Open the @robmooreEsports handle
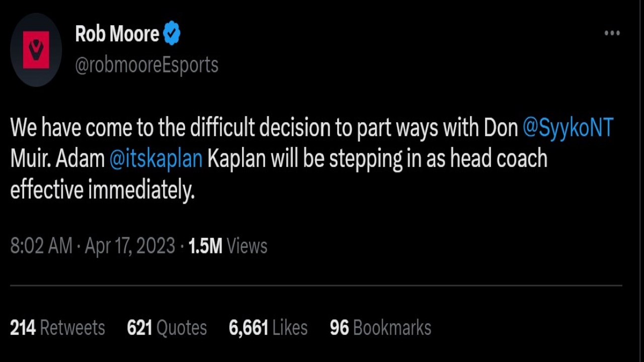This screenshot has width=644, height=362. point(146,65)
